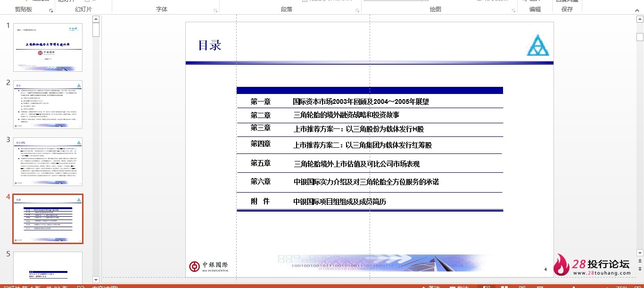Click 三角轮胎境外上市估值及可比公司市场表现 text

pos(357,164)
